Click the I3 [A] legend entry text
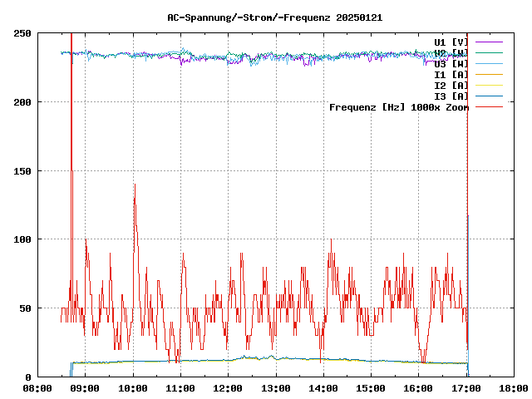 (x=451, y=96)
